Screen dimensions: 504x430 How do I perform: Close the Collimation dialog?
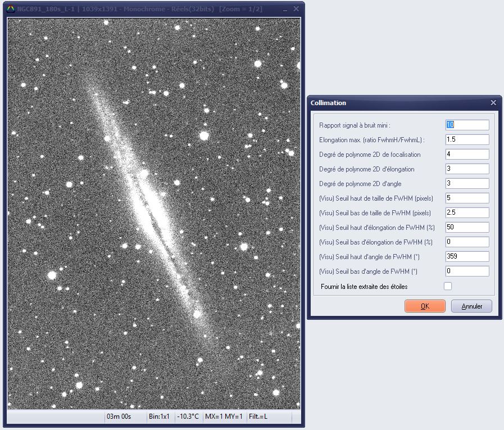(493, 103)
